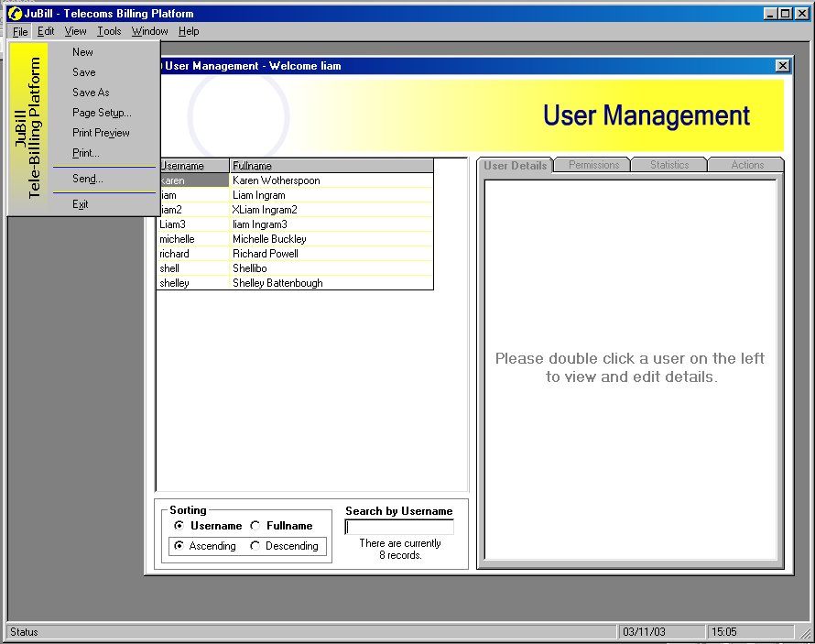The height and width of the screenshot is (644, 815).
Task: Click the JuBill phone icon in title bar
Action: tap(15, 14)
